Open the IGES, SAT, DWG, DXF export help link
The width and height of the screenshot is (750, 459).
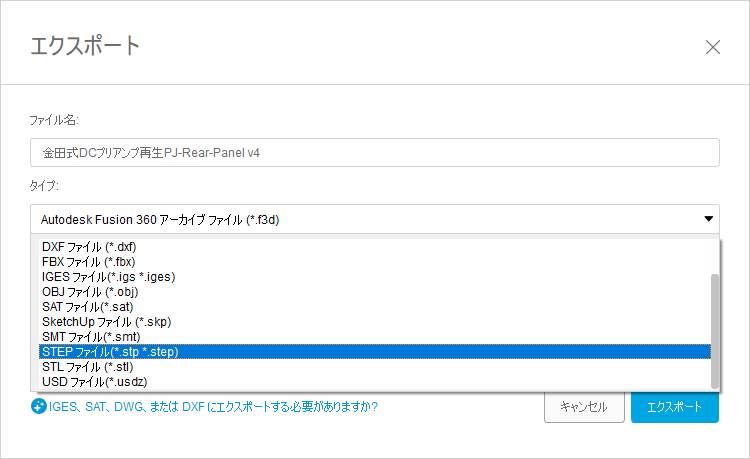click(213, 407)
